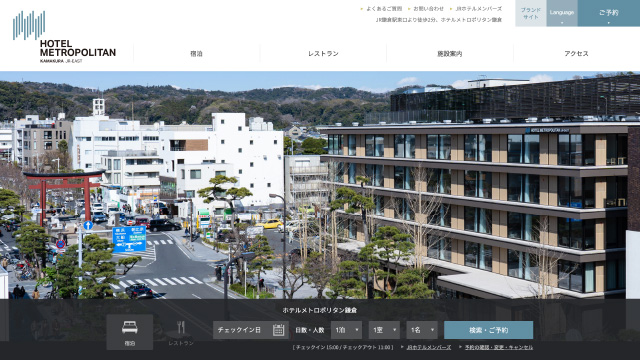
Task: Open the ブランドサイト brand site button
Action: point(531,13)
